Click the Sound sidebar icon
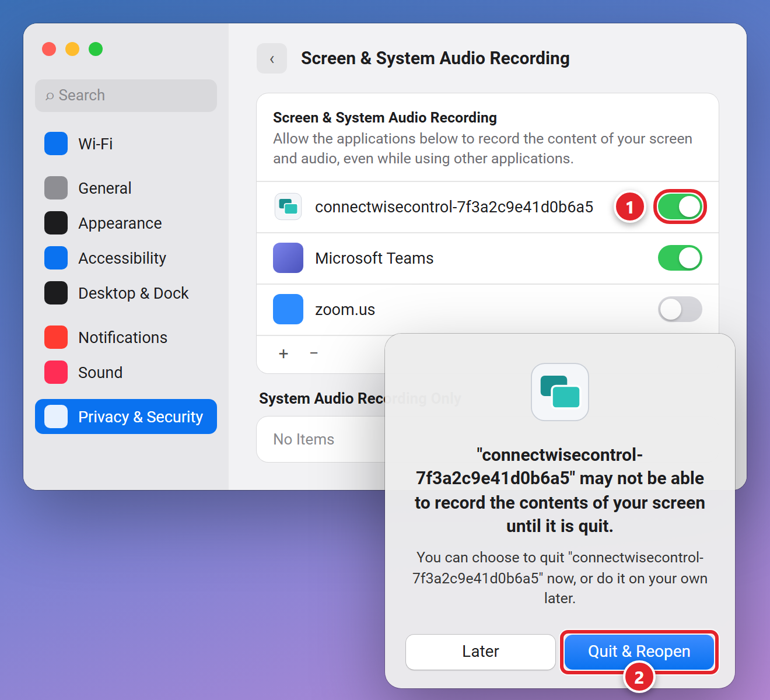Screen dimensions: 770x700 [x=56, y=372]
